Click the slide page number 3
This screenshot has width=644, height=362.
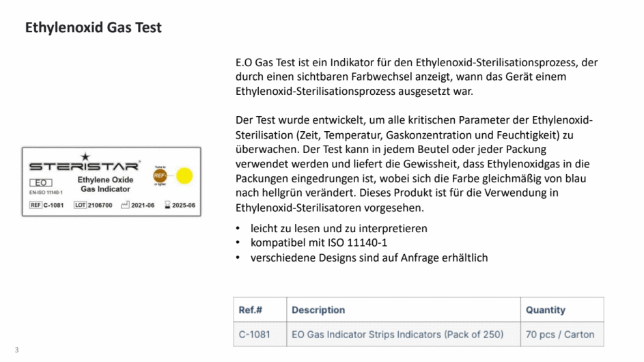click(16, 350)
